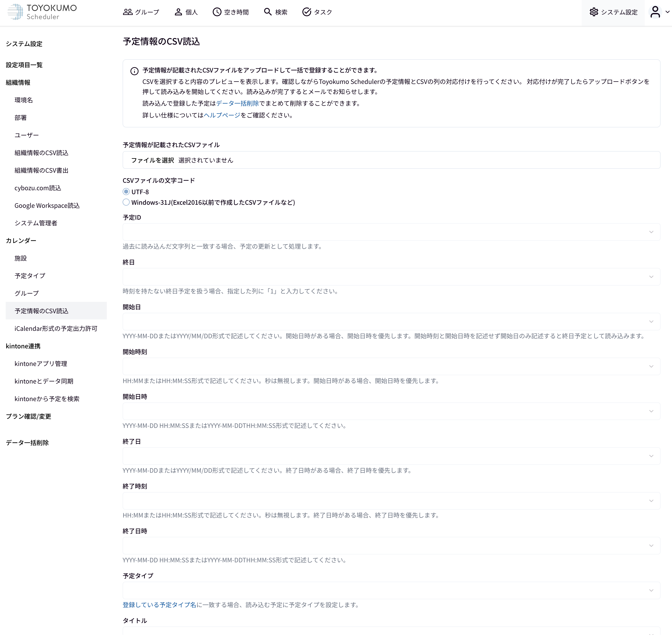Open the 空き時間 top menu
Screen dimensions: 672x639
[231, 12]
